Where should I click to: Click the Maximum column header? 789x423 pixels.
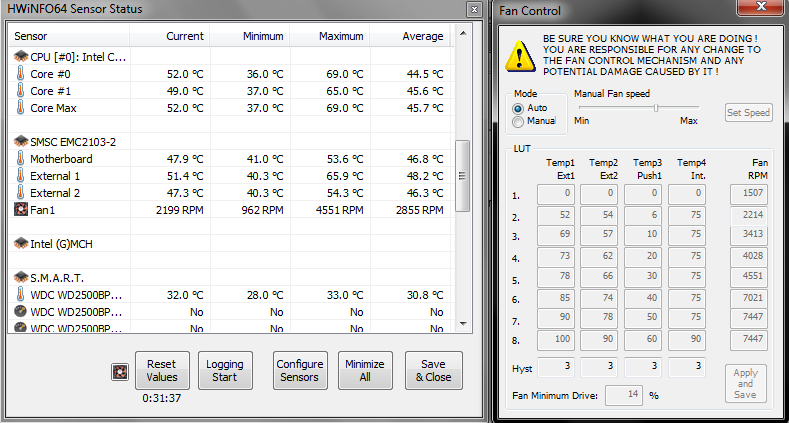tap(330, 36)
